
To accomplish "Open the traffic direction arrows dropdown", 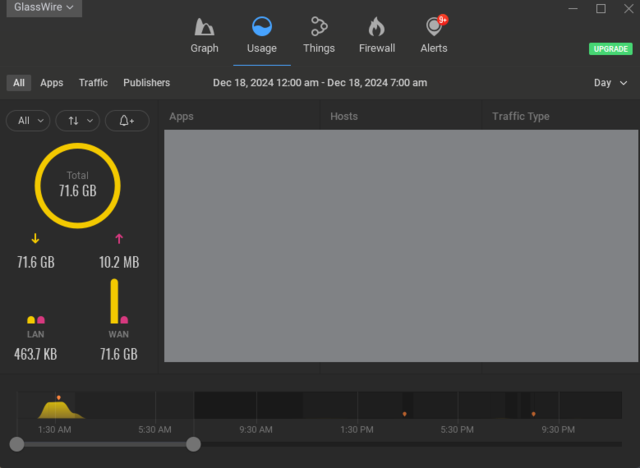I will click(x=78, y=121).
